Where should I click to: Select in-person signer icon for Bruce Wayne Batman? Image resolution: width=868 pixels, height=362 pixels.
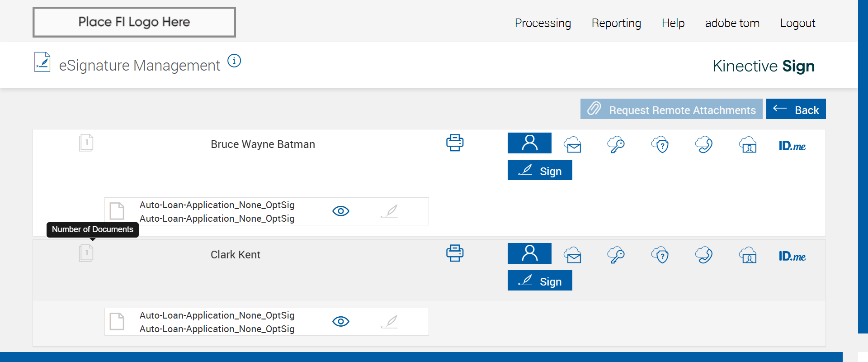(529, 143)
